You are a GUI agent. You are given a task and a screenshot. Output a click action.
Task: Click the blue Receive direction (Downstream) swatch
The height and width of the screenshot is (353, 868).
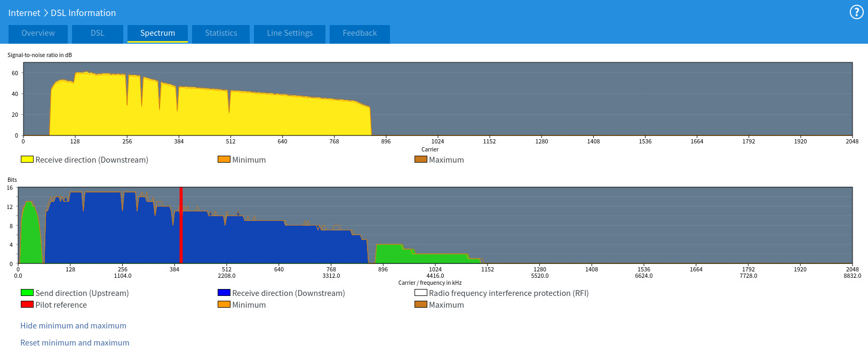tap(224, 293)
